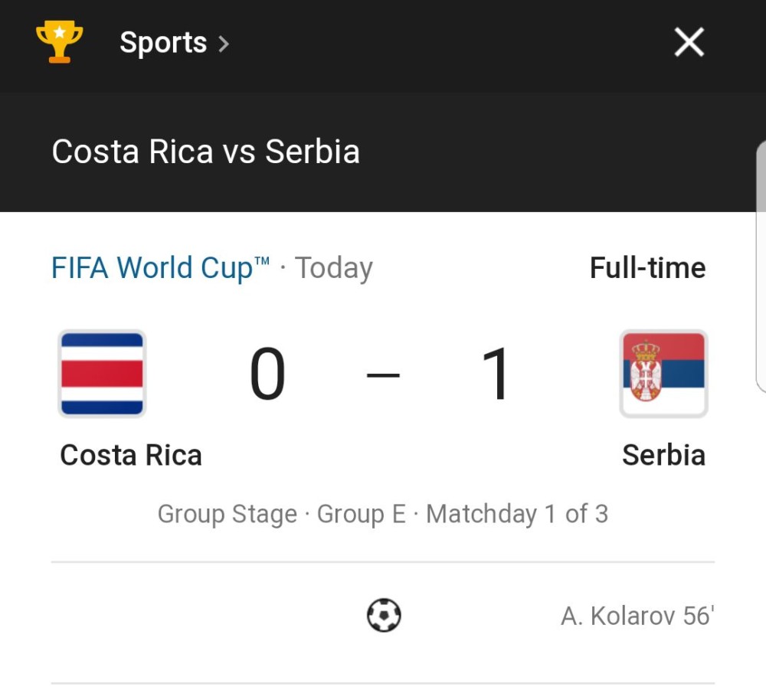Image resolution: width=766 pixels, height=700 pixels.
Task: Open the Costa Rica team name
Action: click(131, 455)
